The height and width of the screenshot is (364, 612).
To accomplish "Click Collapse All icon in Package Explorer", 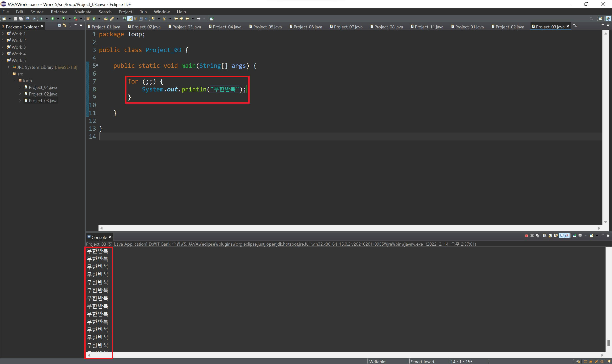I will click(59, 25).
